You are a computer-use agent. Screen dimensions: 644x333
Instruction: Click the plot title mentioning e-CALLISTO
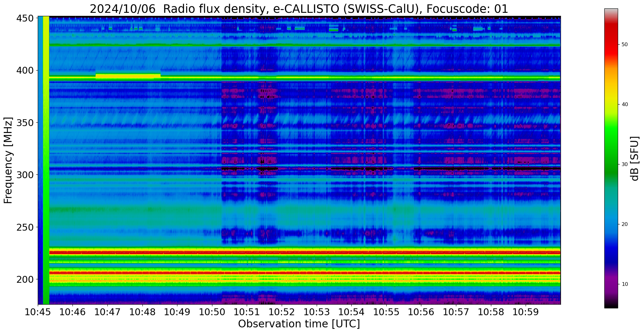pos(299,9)
